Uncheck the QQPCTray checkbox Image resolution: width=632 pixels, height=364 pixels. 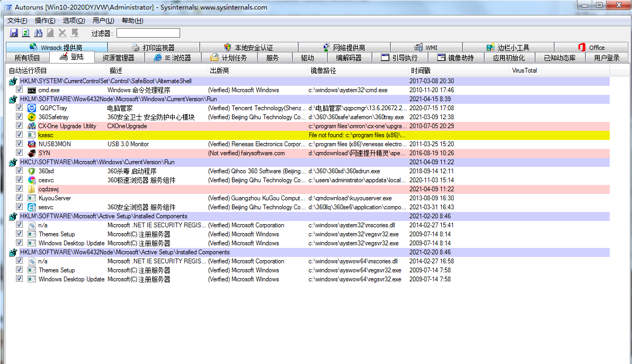20,108
